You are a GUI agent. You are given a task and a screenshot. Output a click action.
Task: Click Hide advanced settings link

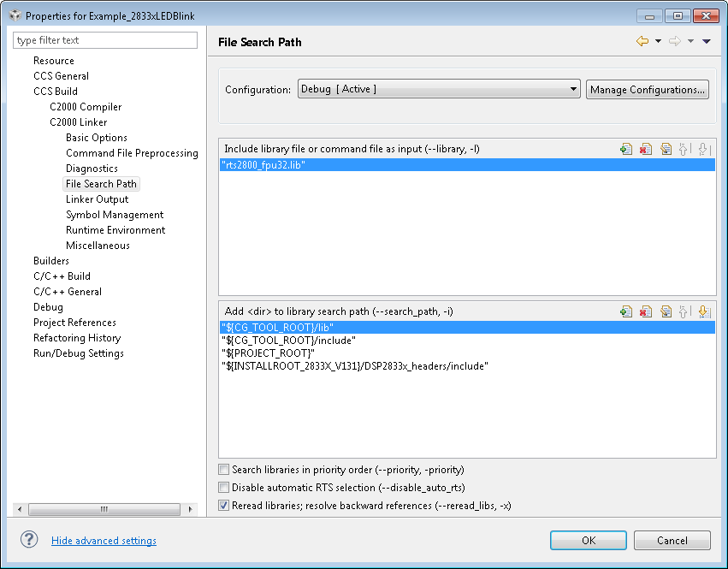pyautogui.click(x=104, y=541)
